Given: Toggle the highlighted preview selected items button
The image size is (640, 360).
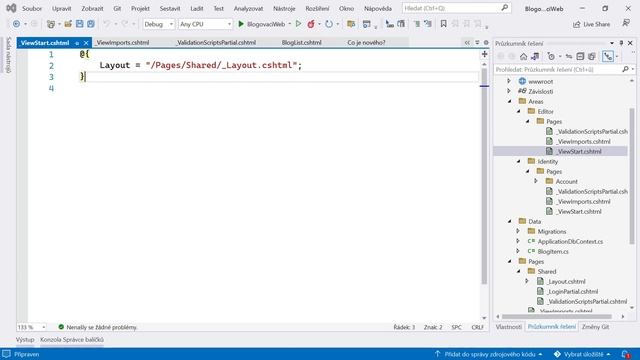Looking at the screenshot, I should [608, 56].
